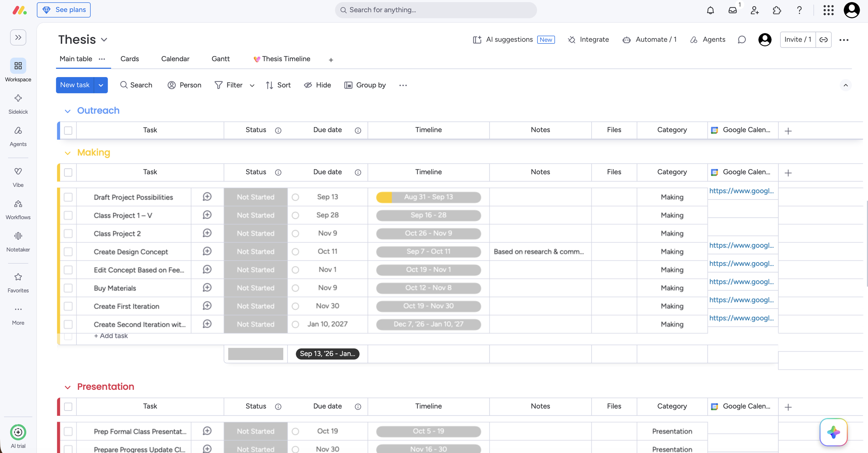Viewport: 868px width, 453px height.
Task: Check the Prep Formal Class Presentation checkbox
Action: tap(68, 431)
